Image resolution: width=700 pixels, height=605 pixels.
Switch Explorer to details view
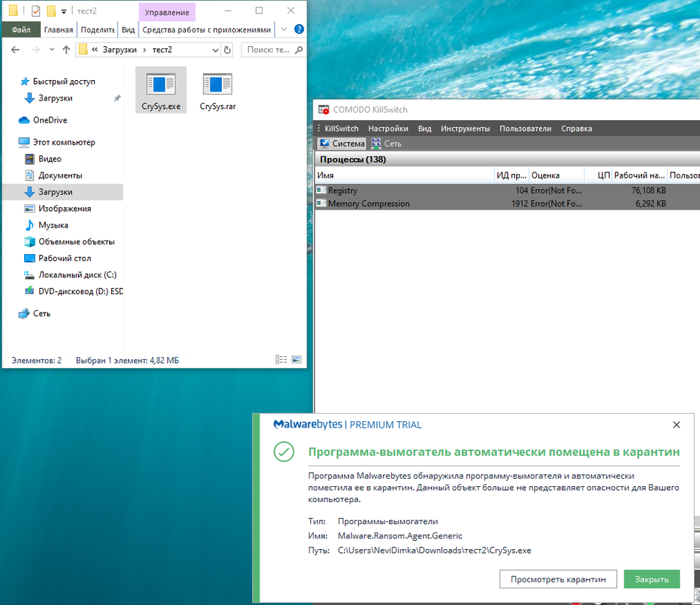(282, 360)
